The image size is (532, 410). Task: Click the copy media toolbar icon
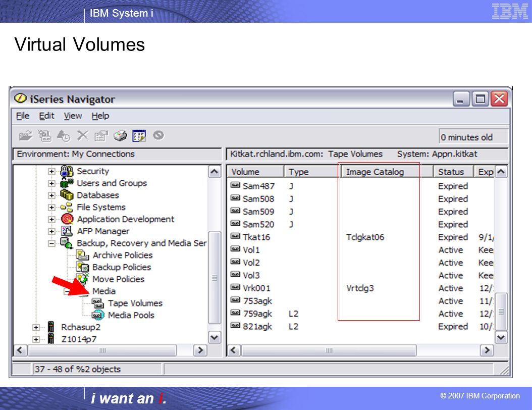[x=44, y=136]
